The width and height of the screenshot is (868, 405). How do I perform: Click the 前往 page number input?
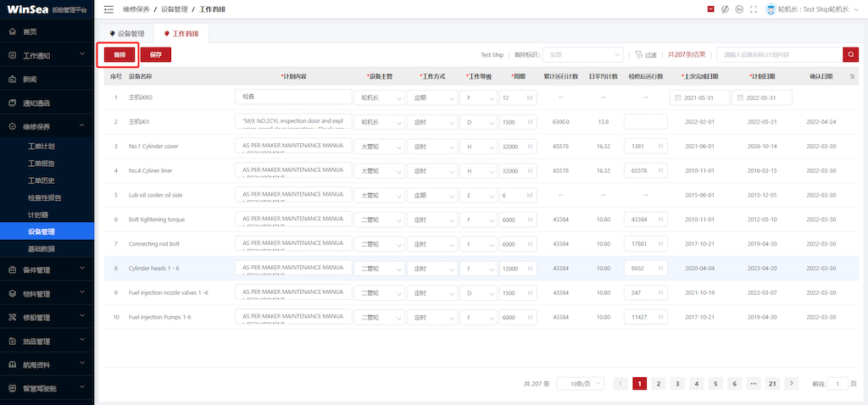pos(837,384)
